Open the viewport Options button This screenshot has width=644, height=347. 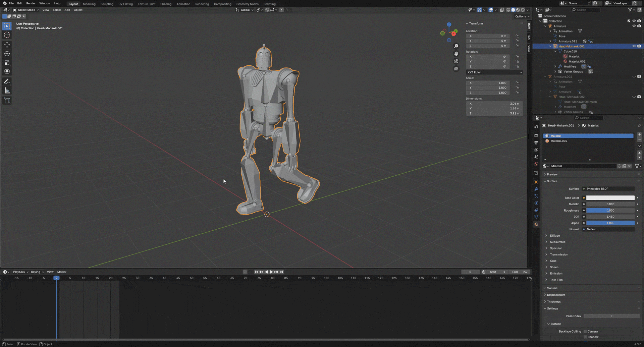(x=522, y=16)
